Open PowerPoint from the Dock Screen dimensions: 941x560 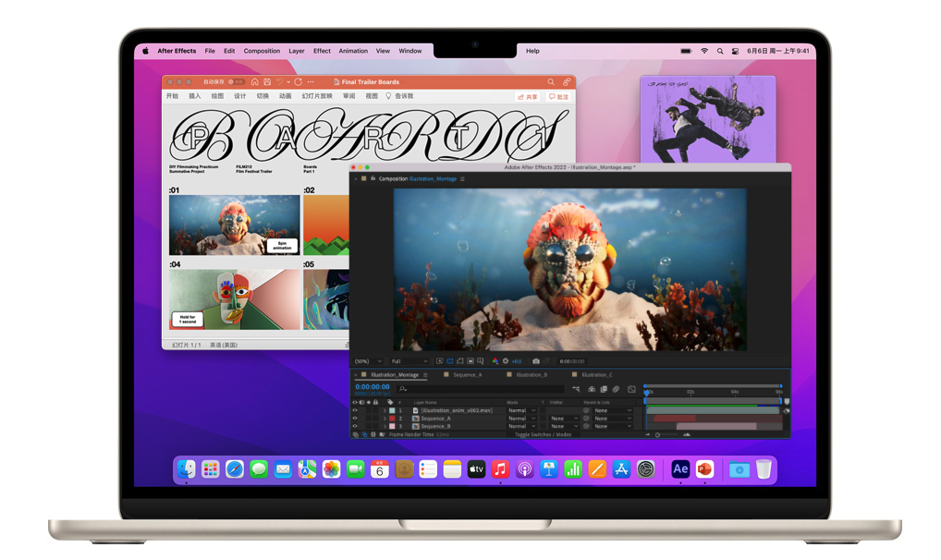(704, 469)
